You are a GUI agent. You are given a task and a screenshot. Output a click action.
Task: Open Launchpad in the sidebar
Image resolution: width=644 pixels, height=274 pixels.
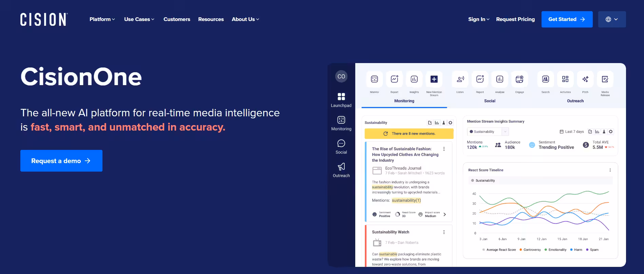[341, 100]
